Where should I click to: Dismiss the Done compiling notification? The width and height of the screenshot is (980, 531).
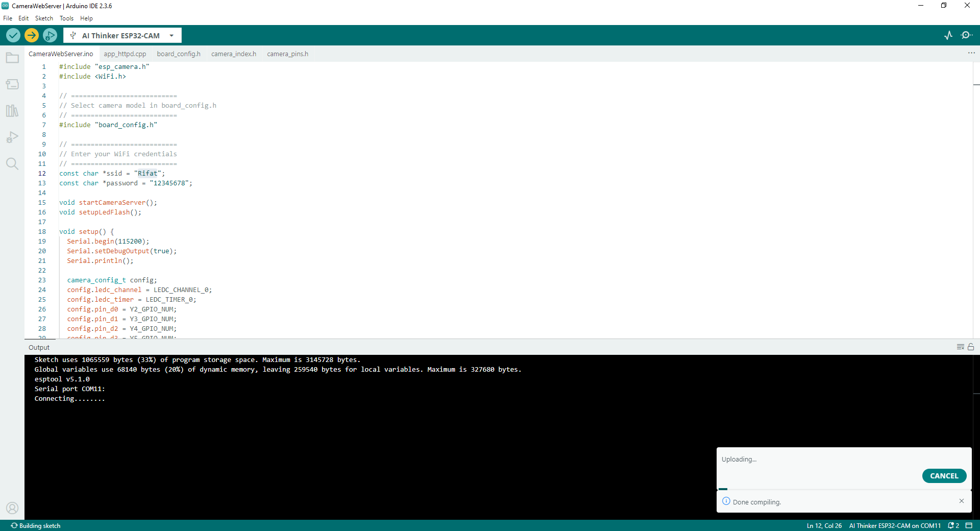click(962, 501)
